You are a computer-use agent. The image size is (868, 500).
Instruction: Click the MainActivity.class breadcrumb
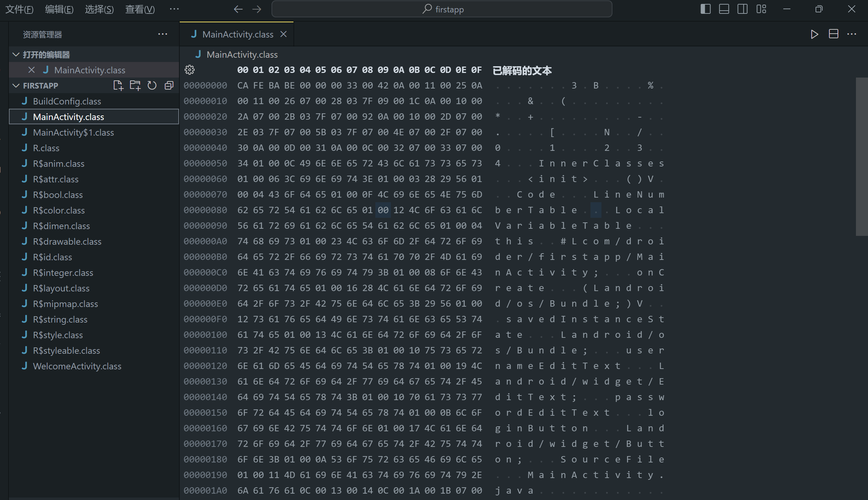click(x=242, y=55)
